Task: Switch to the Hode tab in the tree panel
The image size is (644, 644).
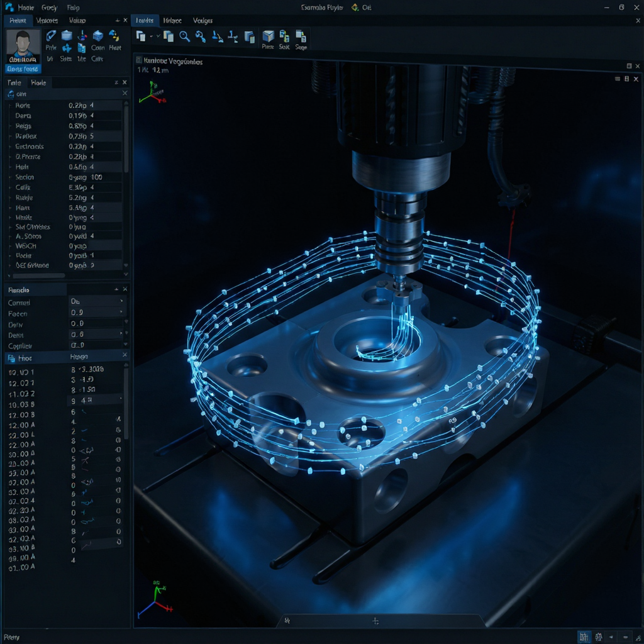Action: [x=38, y=82]
